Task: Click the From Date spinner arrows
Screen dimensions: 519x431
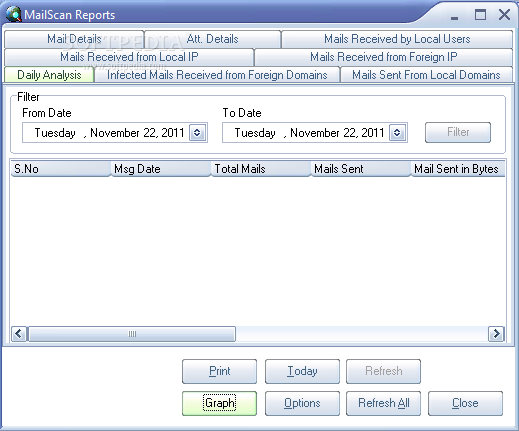Action: click(x=197, y=133)
